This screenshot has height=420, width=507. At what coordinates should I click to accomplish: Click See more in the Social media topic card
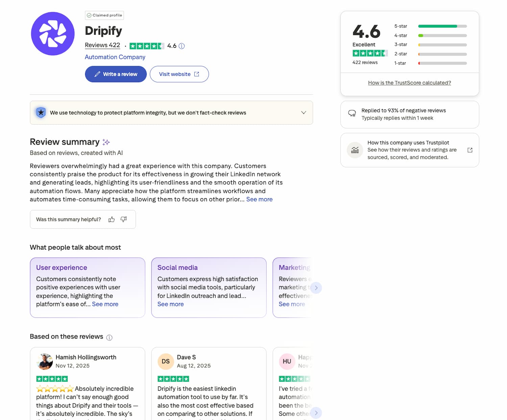pos(171,304)
